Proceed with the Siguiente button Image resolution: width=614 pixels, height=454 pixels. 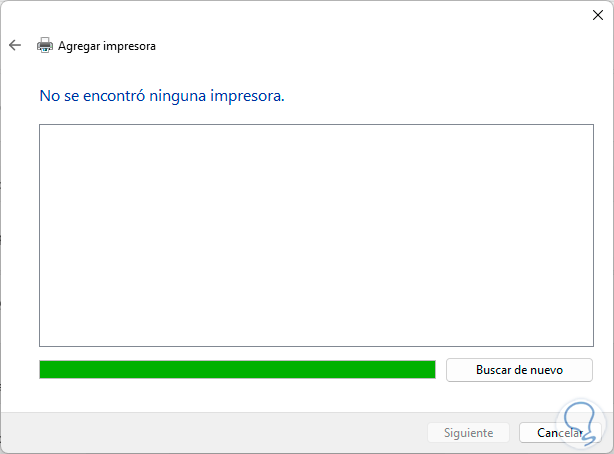tap(468, 433)
